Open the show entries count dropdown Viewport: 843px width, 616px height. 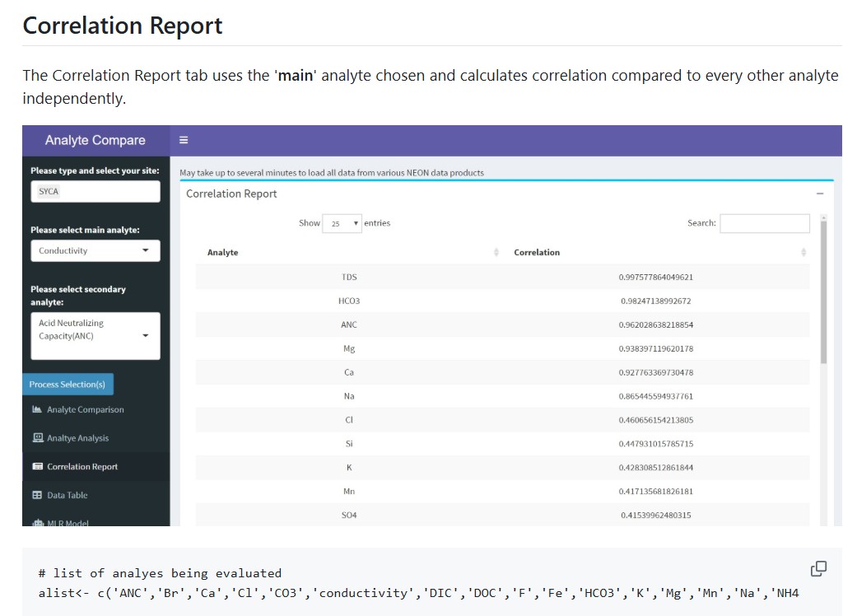pos(342,223)
